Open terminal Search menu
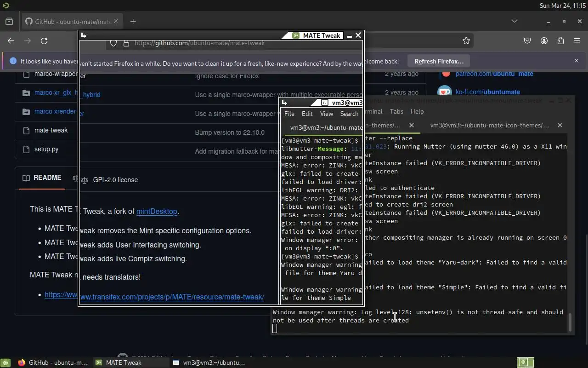Viewport: 588px width, 368px height. pos(349,114)
